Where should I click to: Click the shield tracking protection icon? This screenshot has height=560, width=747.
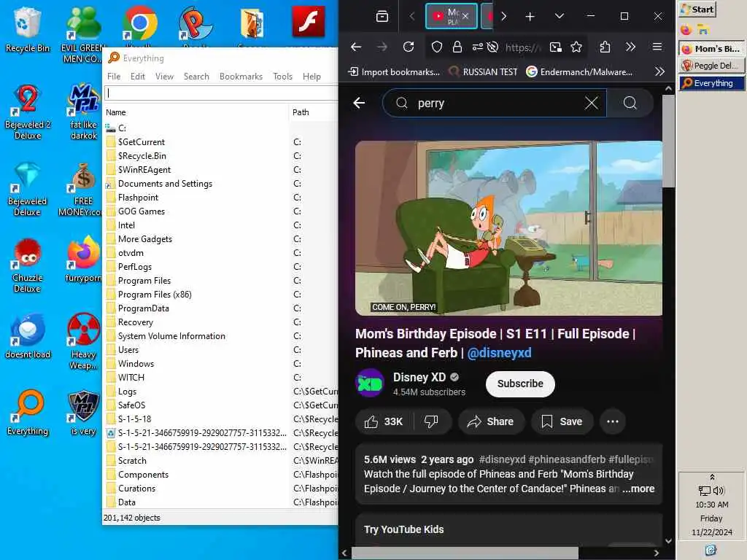(x=437, y=47)
